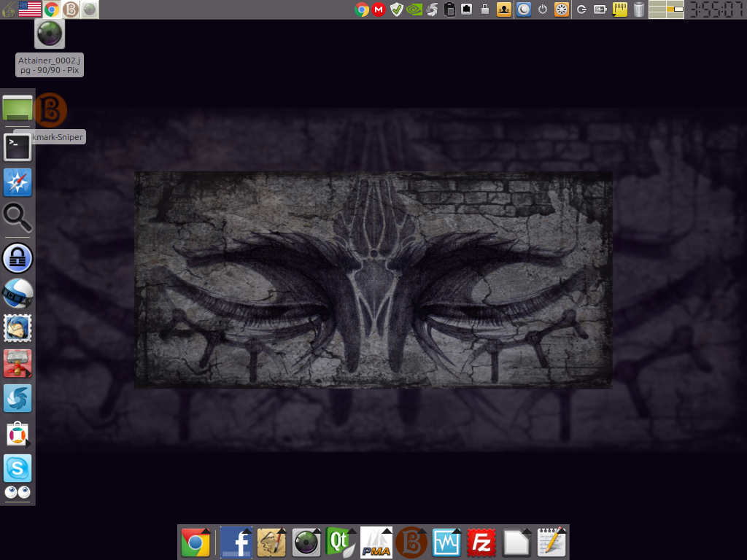Click the Chrome tray icon in the top panel
Viewport: 747px width, 560px height.
(362, 9)
